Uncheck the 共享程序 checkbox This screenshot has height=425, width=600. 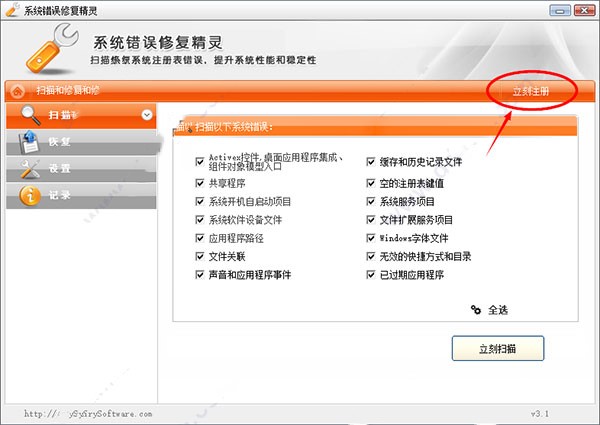[x=200, y=183]
